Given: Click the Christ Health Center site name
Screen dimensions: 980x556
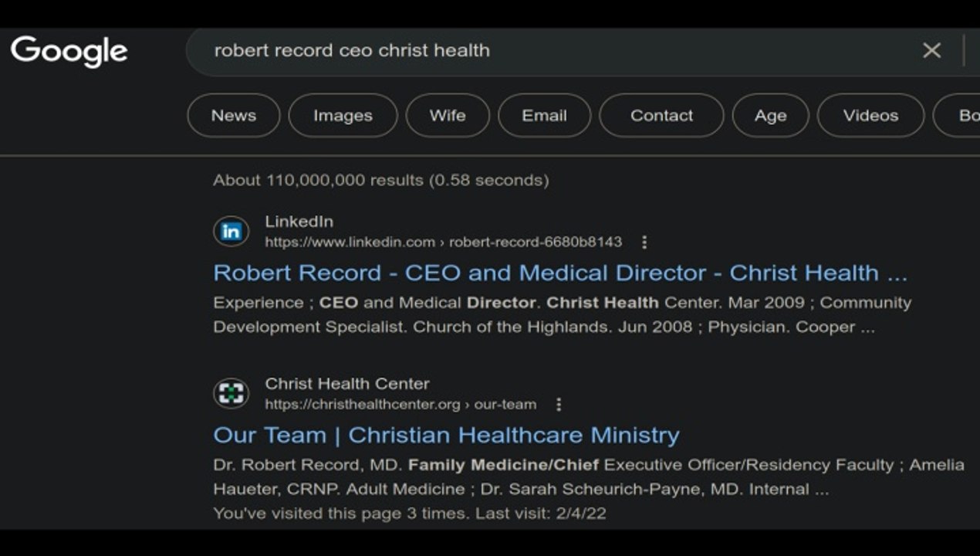Looking at the screenshot, I should [347, 384].
